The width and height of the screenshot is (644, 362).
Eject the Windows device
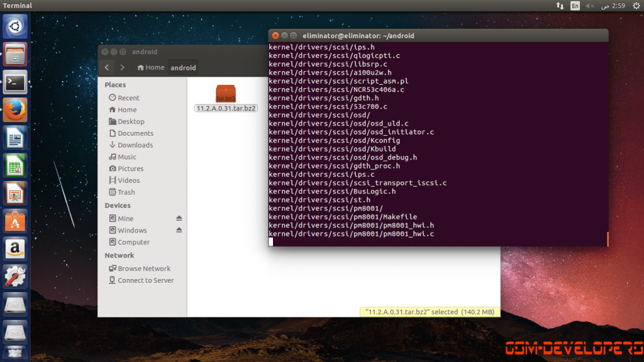[x=179, y=230]
